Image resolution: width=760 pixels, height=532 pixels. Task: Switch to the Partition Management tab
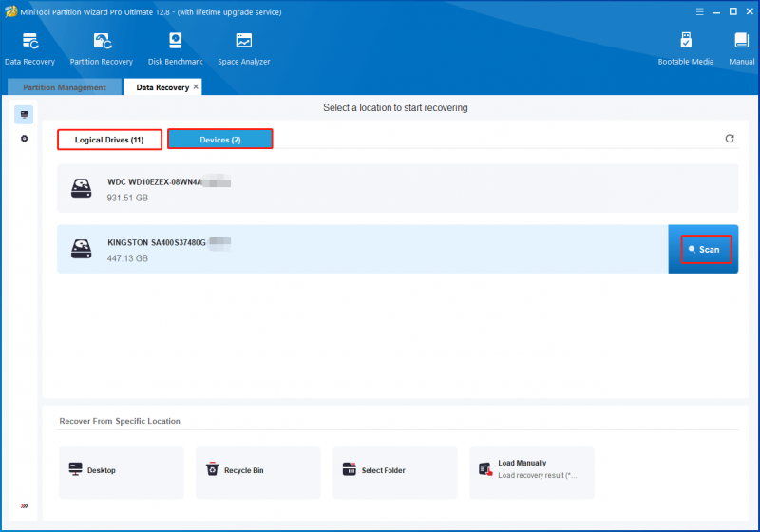[x=65, y=87]
